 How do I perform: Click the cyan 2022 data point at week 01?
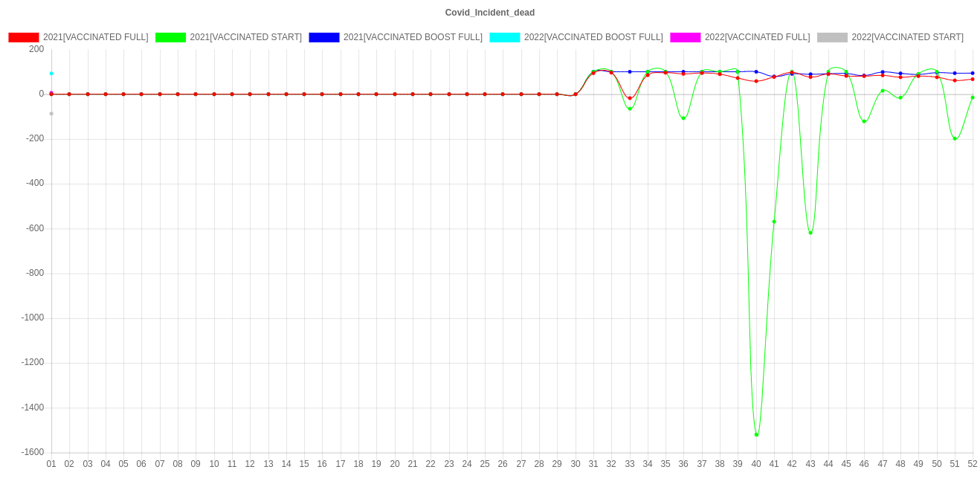(x=51, y=74)
